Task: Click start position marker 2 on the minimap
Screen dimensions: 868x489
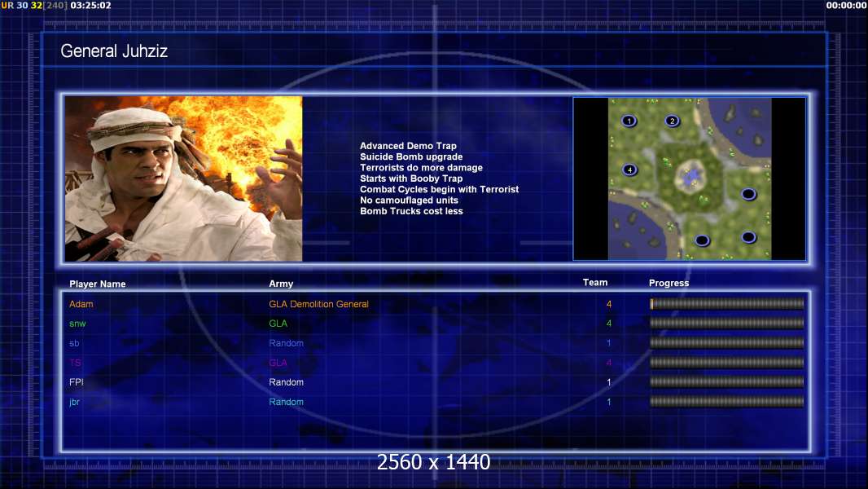Action: 672,121
